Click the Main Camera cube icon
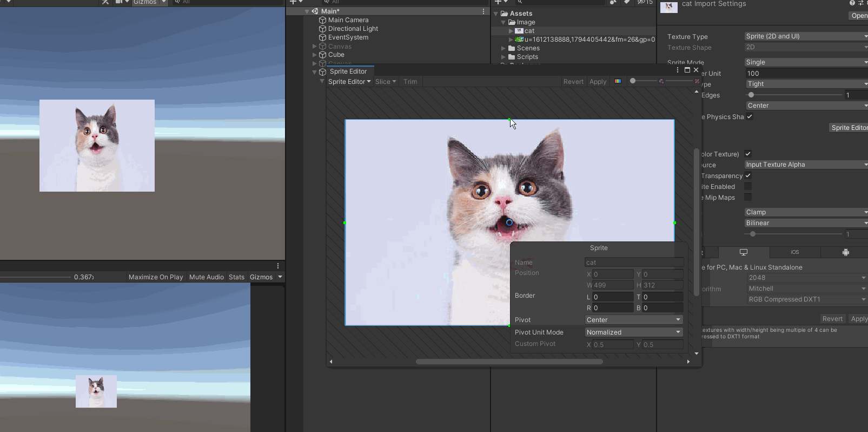Screen dimensions: 868x432 coord(323,20)
